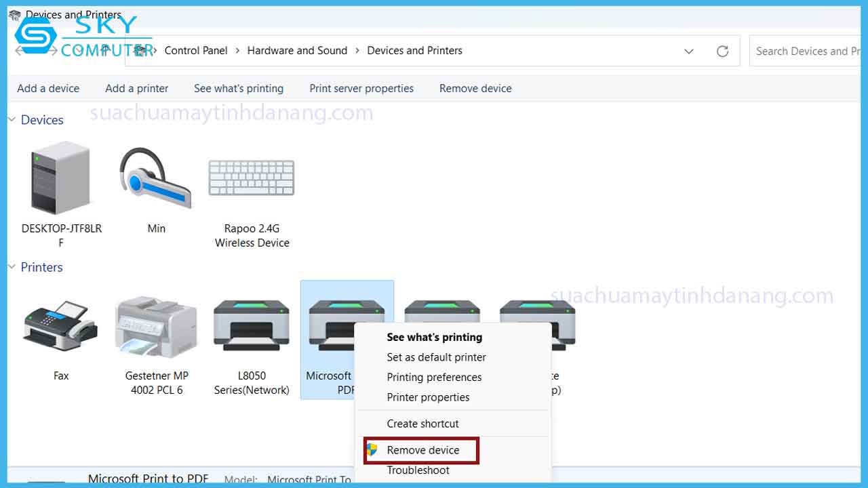Open the address bar history dropdown
The width and height of the screenshot is (868, 488).
point(689,51)
